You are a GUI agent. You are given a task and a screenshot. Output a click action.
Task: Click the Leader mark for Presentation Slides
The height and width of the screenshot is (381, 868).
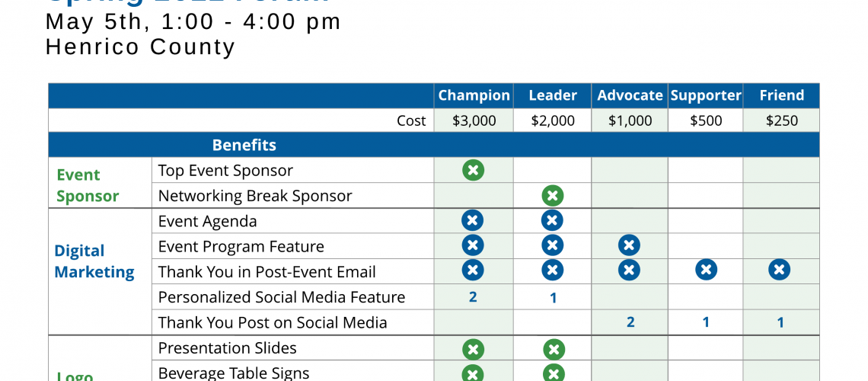[554, 350]
